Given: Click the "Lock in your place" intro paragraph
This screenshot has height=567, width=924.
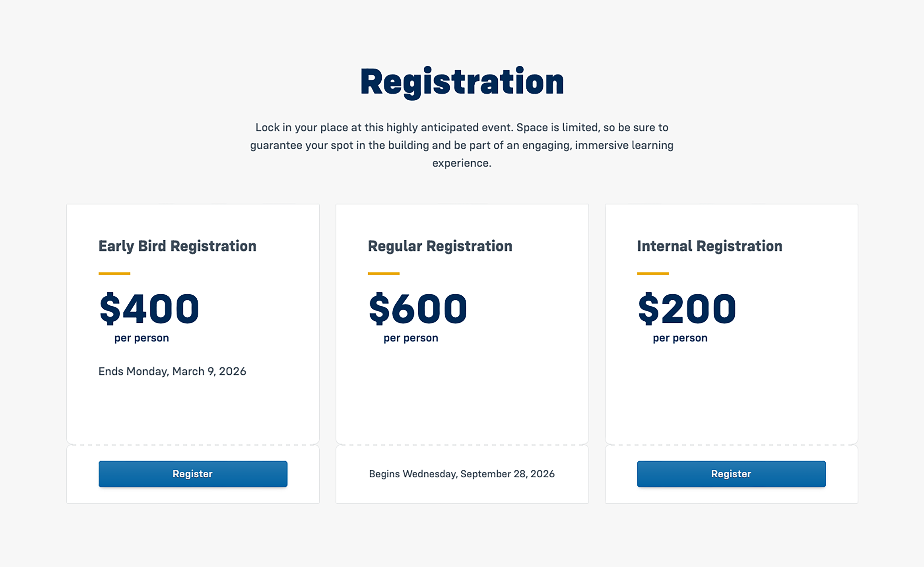Looking at the screenshot, I should (x=462, y=145).
